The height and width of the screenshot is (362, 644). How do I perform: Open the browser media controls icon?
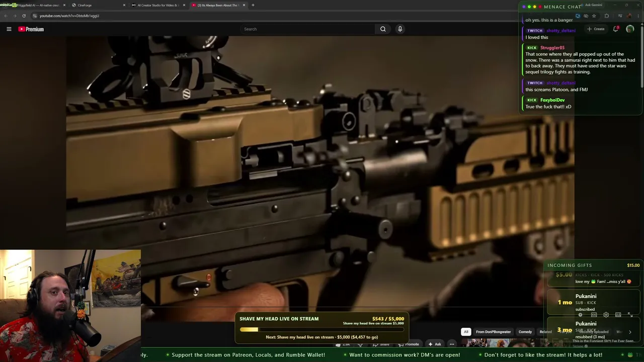(620, 16)
